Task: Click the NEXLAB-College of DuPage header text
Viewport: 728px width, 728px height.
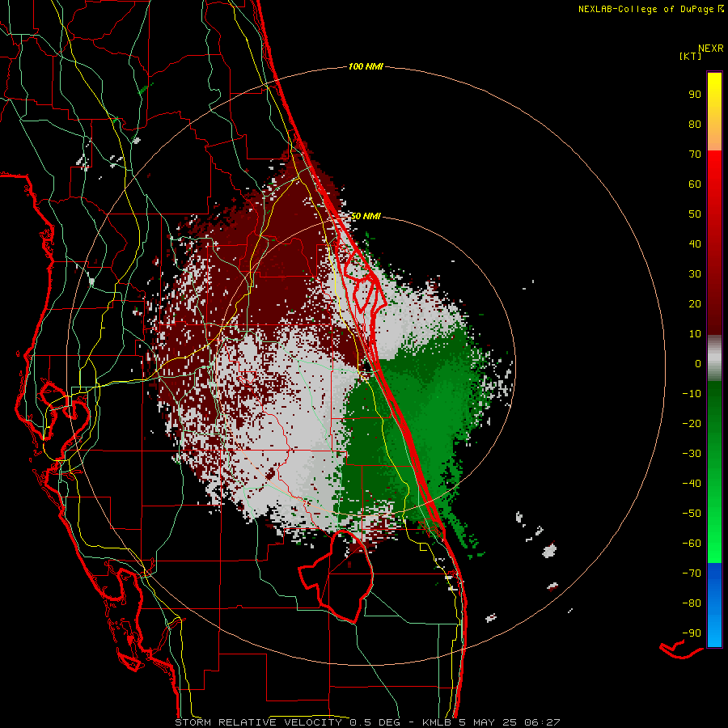Action: [650, 9]
